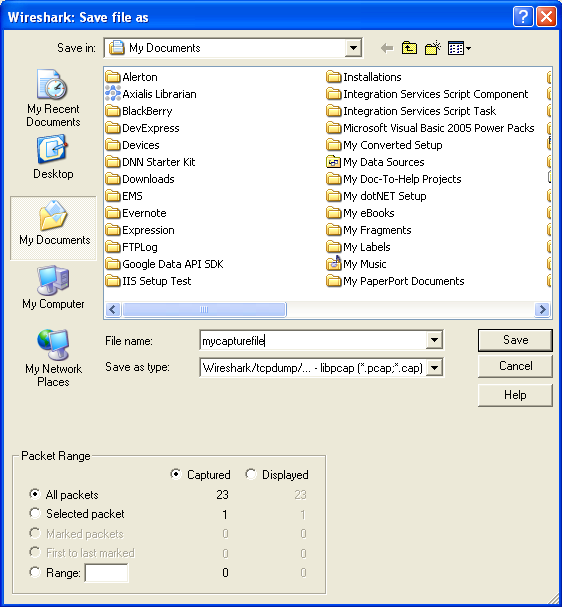The height and width of the screenshot is (607, 562).
Task: Go to Desktop in places bar
Action: [x=53, y=157]
